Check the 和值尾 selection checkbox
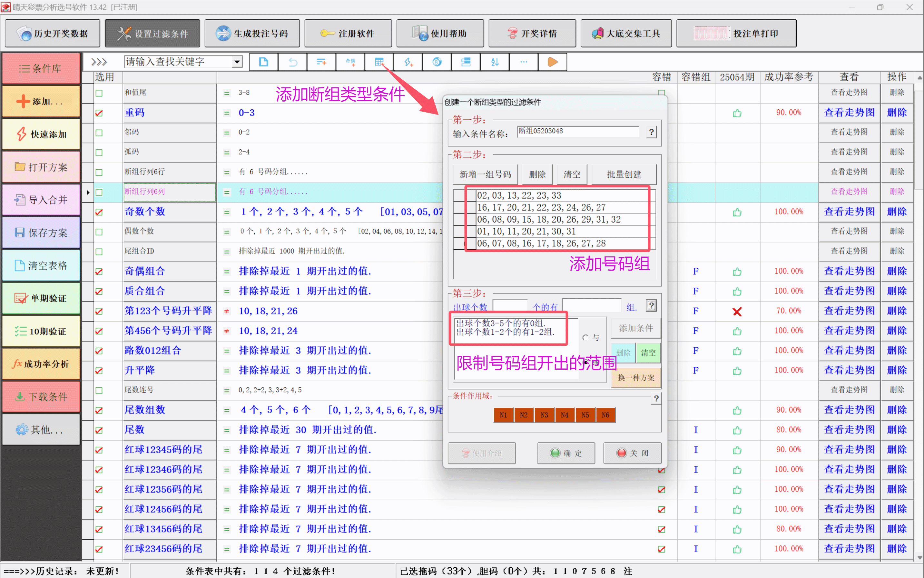The image size is (924, 578). 99,93
